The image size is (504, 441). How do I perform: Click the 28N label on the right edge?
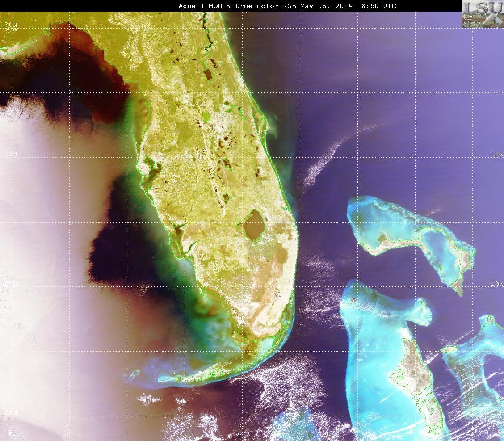tap(497, 155)
